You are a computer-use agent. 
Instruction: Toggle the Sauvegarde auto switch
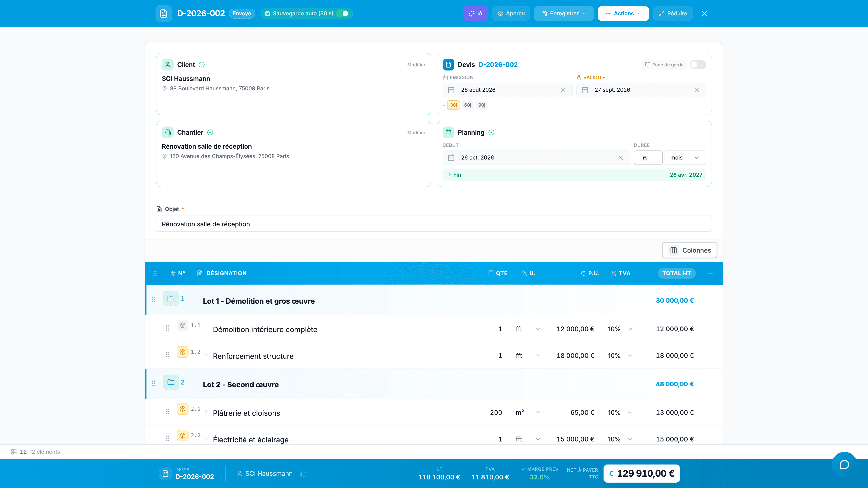click(x=343, y=14)
